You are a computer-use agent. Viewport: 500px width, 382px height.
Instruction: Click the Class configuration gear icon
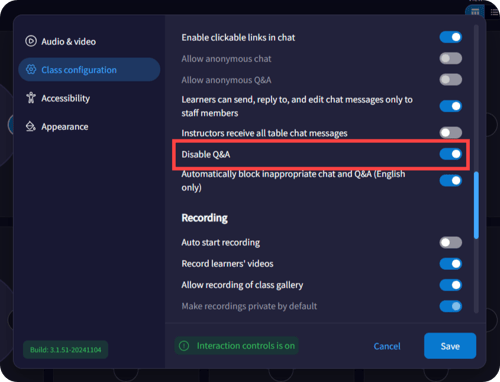point(31,69)
